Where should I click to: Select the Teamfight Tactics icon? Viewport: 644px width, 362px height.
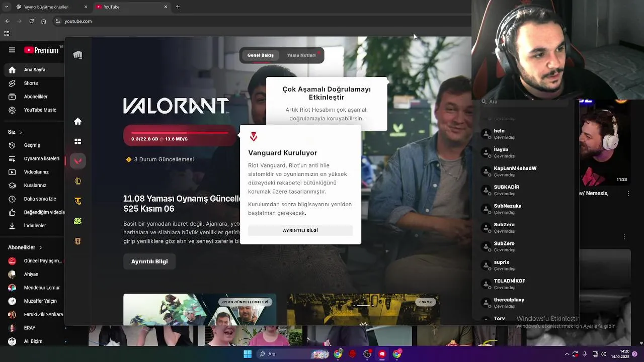click(77, 201)
